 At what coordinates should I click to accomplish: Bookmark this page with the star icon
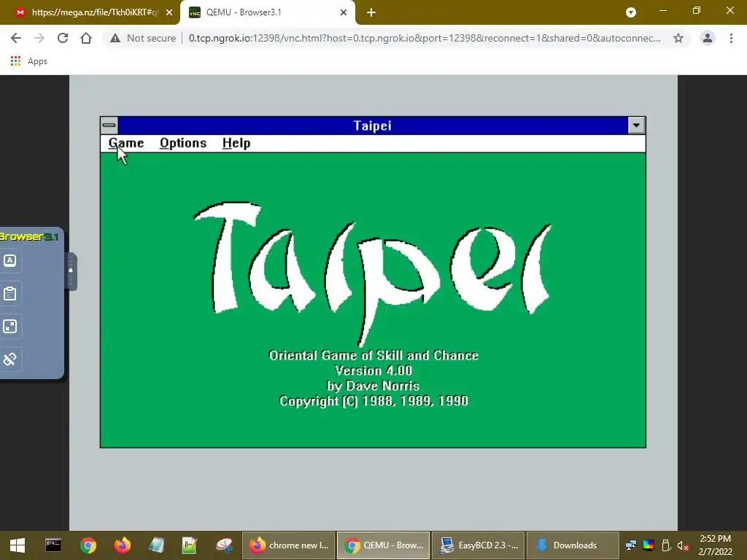coord(678,38)
